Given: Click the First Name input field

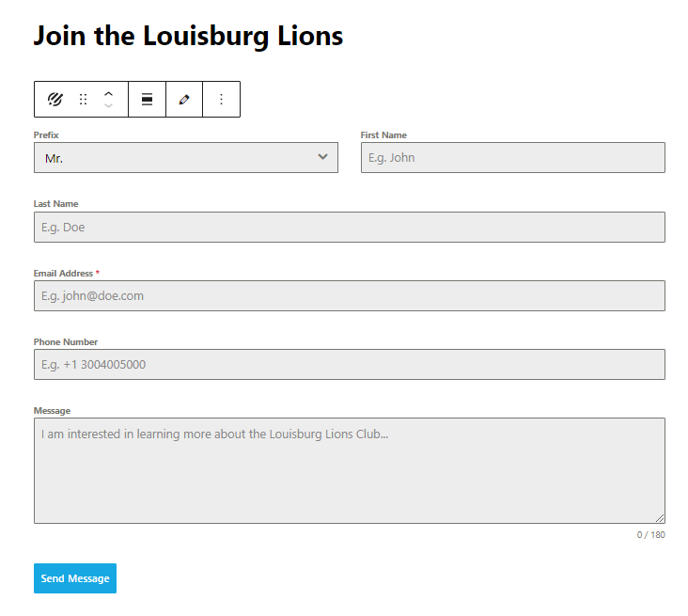Looking at the screenshot, I should tap(512, 158).
